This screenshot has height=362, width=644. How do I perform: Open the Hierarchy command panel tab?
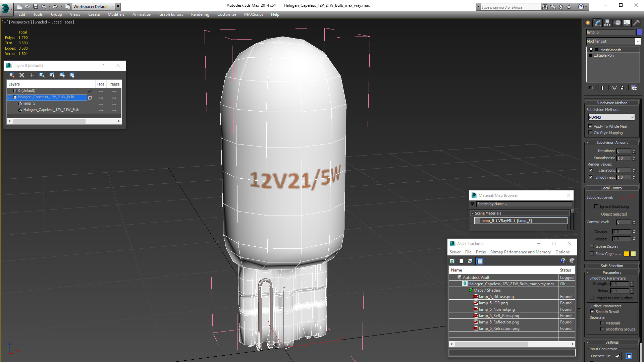[607, 23]
